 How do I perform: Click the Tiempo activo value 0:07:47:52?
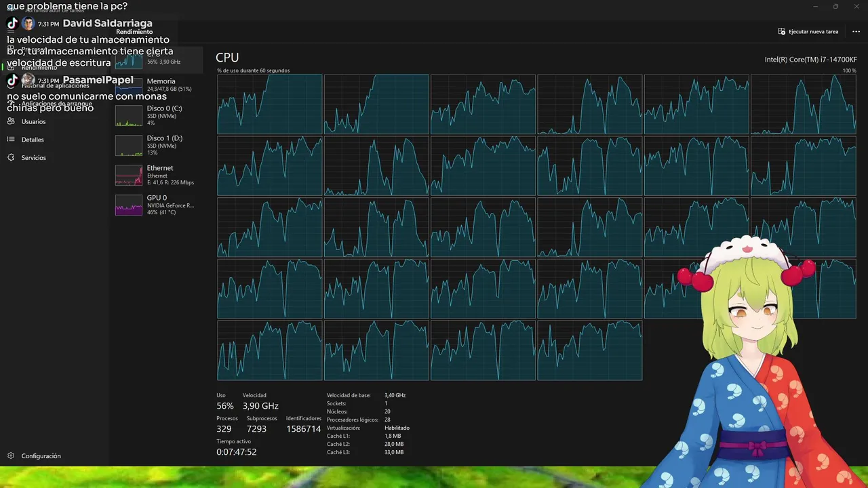[236, 452]
